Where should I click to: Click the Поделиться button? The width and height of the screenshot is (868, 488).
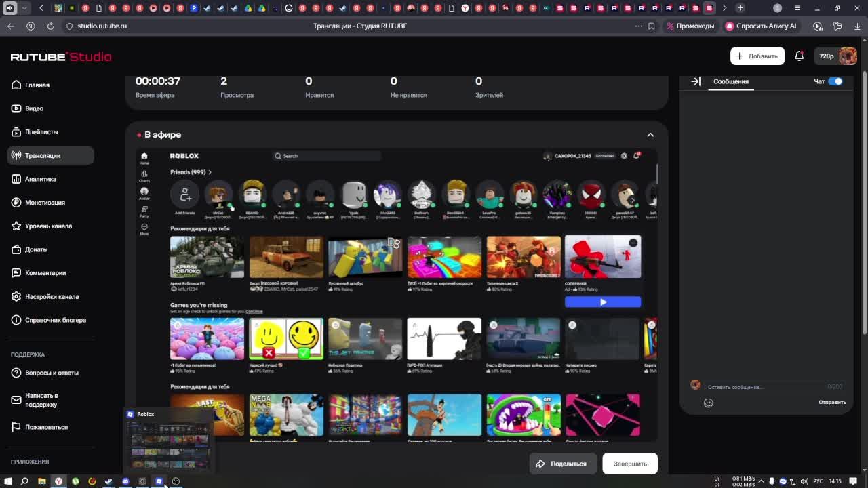tap(561, 464)
